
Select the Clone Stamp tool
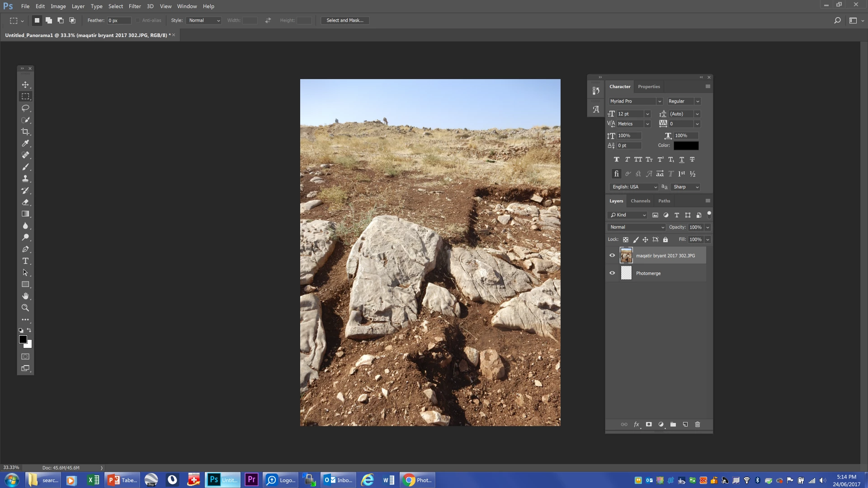coord(25,179)
